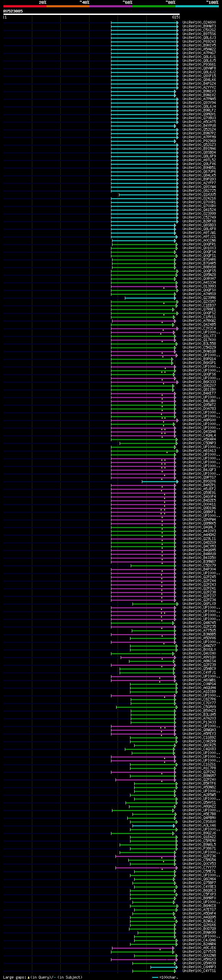Click the white query sequence bar

[x=92, y=14]
